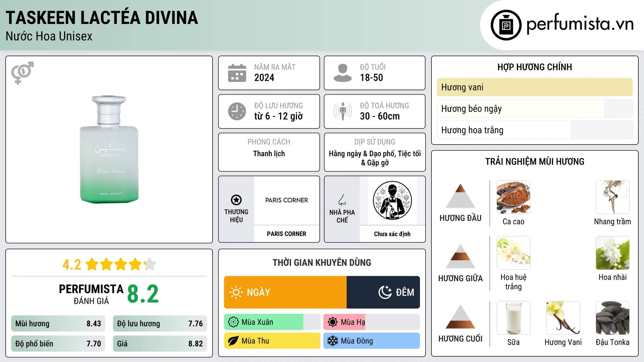This screenshot has width=644, height=362.
Task: Select the vanilla pod base note image
Action: [x=563, y=318]
